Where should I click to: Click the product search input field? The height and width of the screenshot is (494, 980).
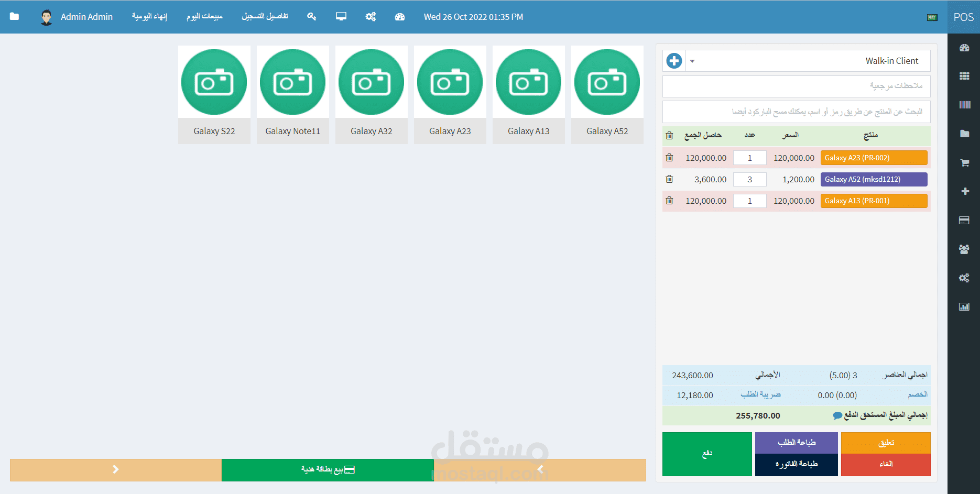click(796, 112)
